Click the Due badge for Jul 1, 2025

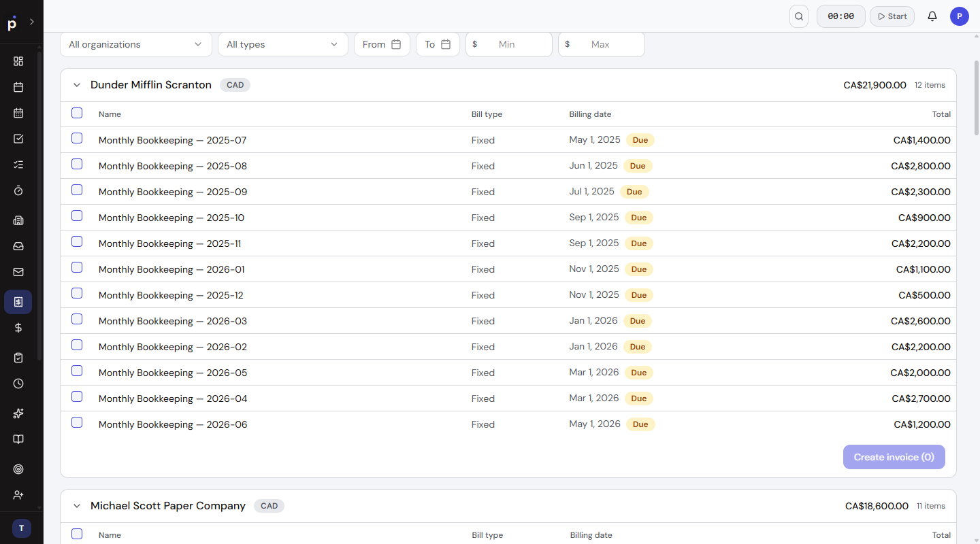tap(634, 192)
